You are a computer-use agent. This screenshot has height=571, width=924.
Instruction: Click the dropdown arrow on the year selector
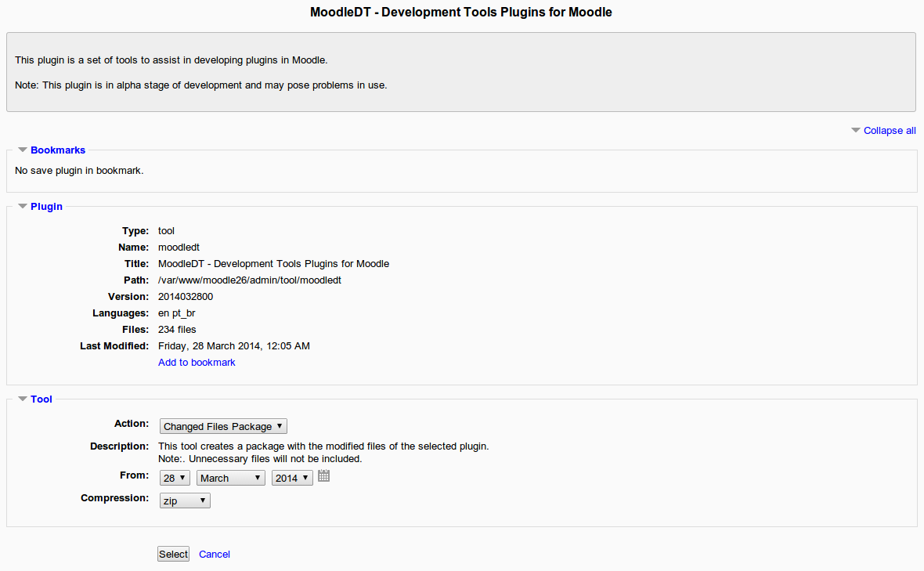(304, 477)
